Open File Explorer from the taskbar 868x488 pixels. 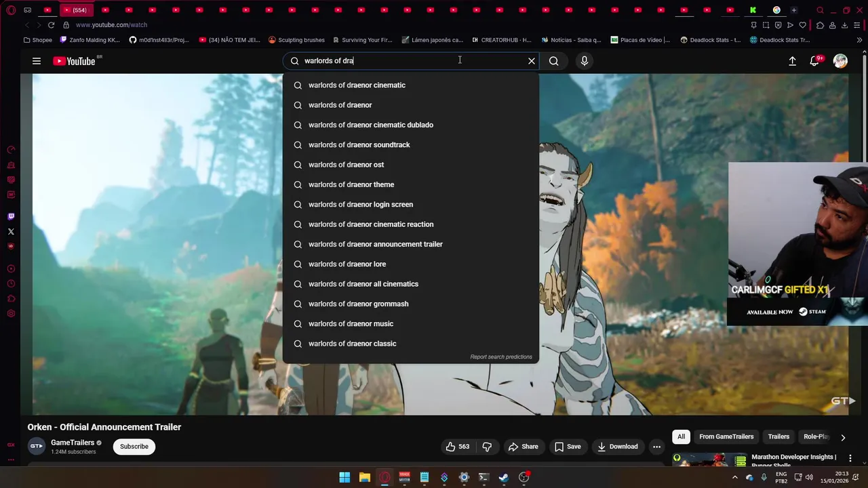click(x=365, y=478)
